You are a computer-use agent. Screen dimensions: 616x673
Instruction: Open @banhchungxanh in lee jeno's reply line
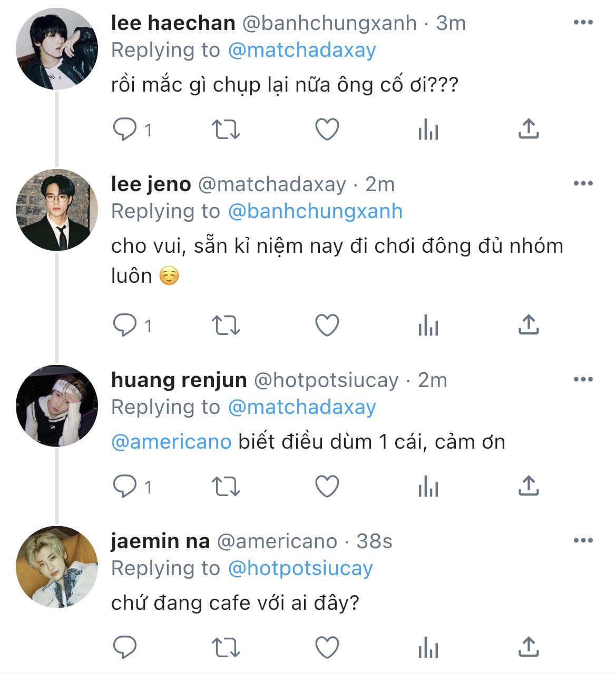coord(315,211)
